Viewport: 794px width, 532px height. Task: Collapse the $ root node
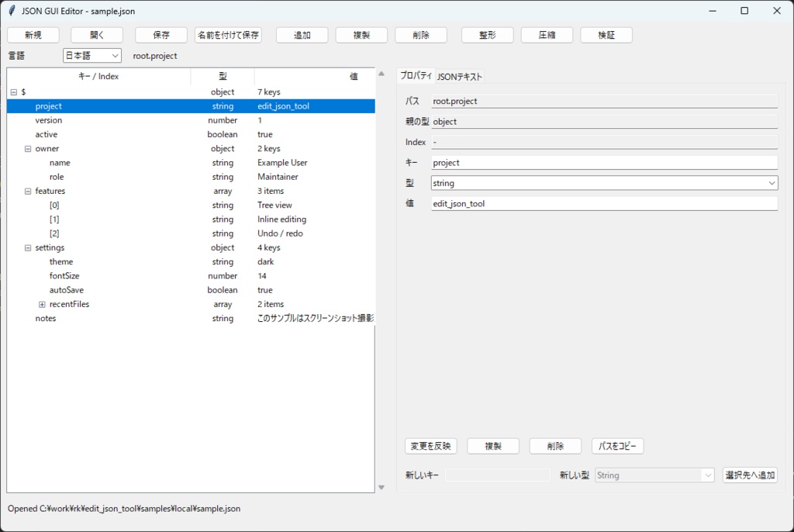(14, 92)
